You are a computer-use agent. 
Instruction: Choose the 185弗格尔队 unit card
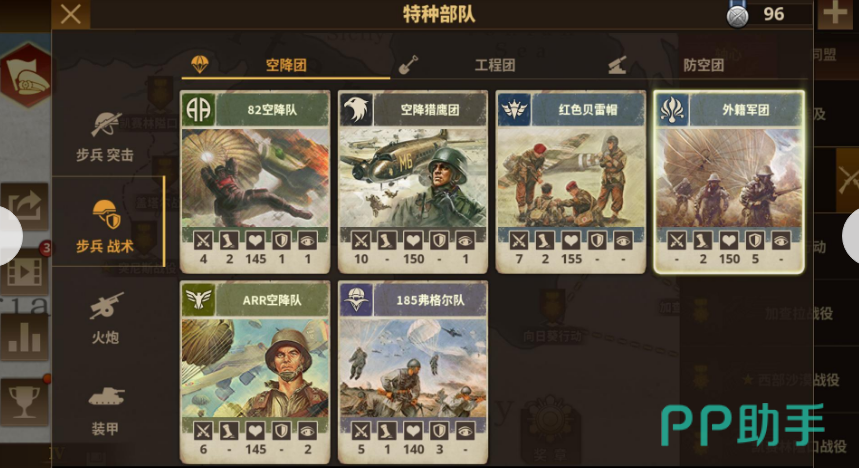[413, 373]
